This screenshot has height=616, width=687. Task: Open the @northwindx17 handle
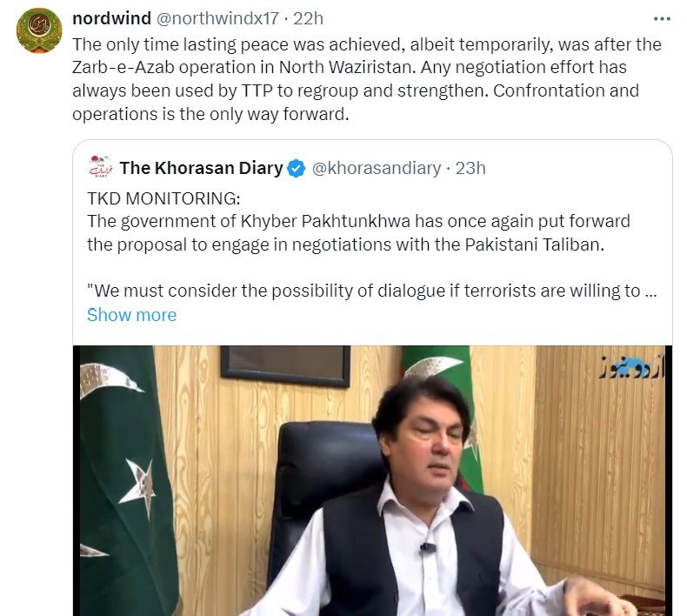tap(217, 18)
